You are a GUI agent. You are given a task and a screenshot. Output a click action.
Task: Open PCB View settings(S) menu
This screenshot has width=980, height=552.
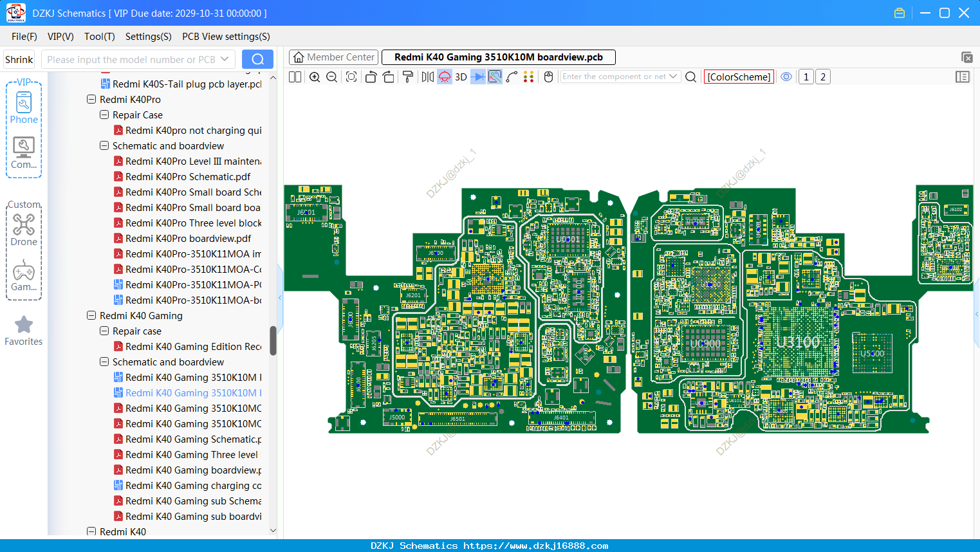coord(226,37)
